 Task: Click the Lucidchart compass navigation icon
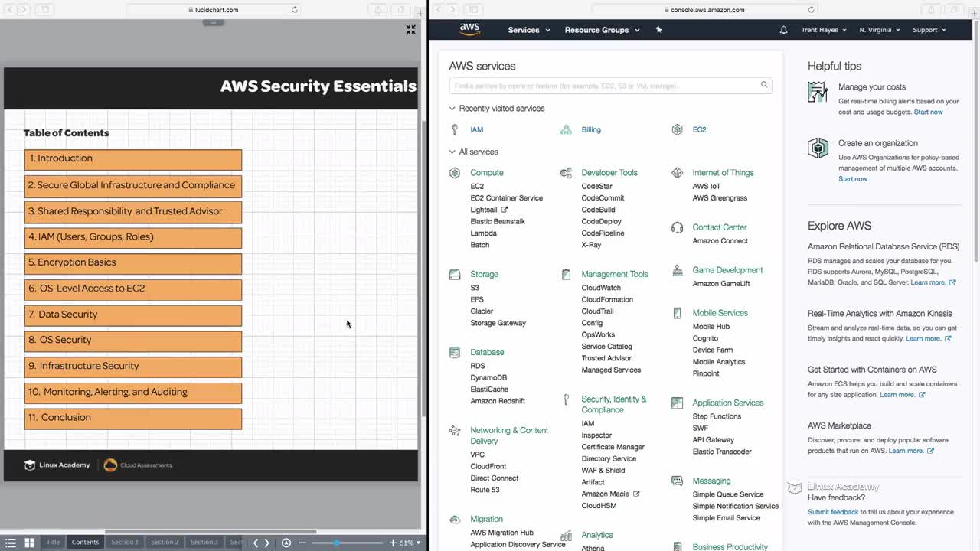[x=286, y=543]
